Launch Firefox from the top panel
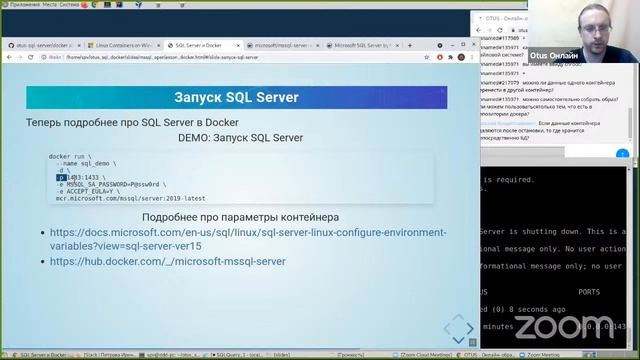Viewport: 640px width, 360px height. click(x=84, y=4)
